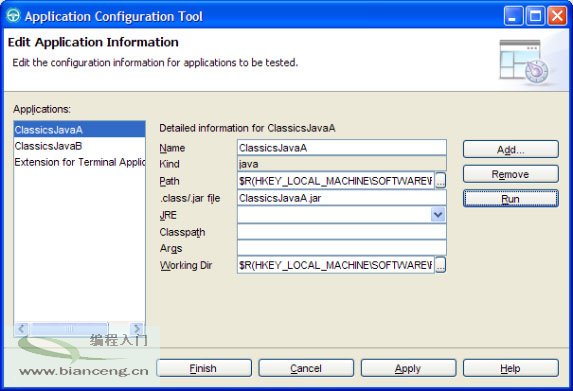This screenshot has height=391, width=573.
Task: Cancel the configuration dialog
Action: pos(306,368)
